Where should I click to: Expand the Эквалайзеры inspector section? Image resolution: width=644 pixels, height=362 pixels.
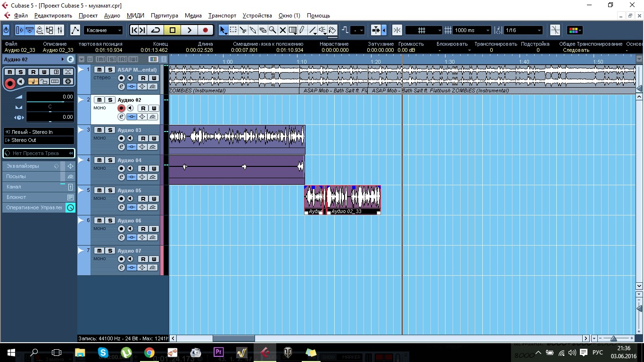[x=39, y=166]
